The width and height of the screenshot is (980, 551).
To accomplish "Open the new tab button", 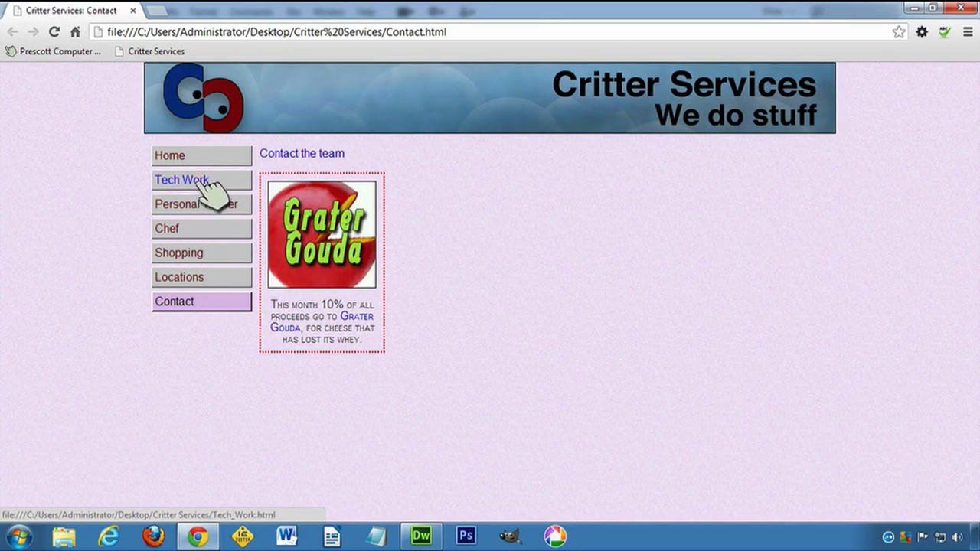I will tap(157, 11).
